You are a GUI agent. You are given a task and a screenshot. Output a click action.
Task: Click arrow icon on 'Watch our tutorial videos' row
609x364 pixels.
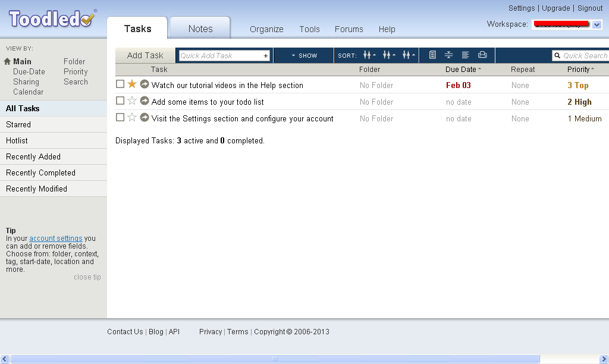145,84
